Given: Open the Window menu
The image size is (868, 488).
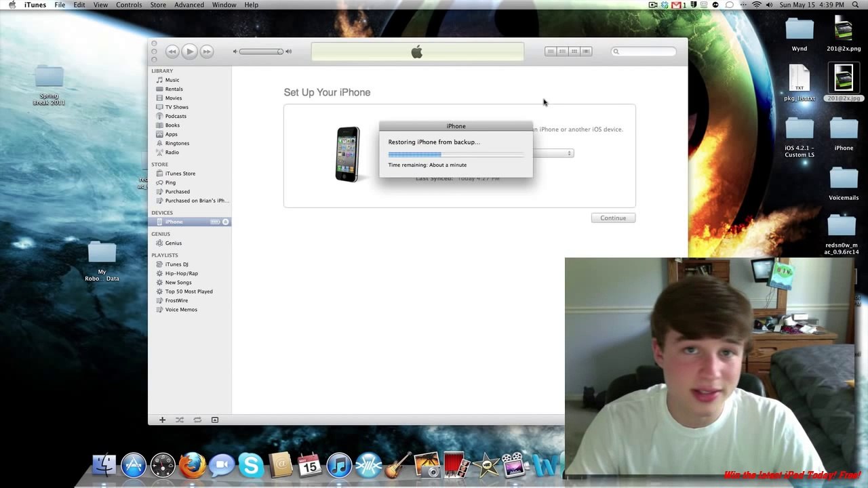Looking at the screenshot, I should (224, 5).
